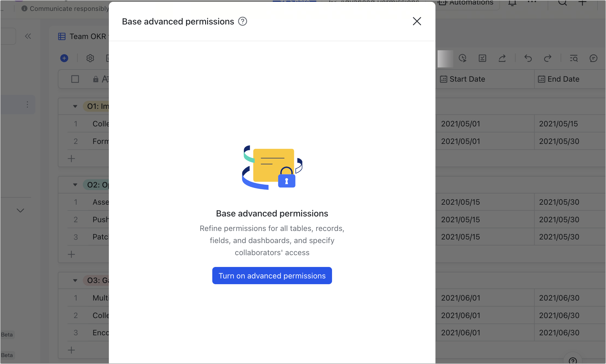Open the version history icon

point(463,58)
